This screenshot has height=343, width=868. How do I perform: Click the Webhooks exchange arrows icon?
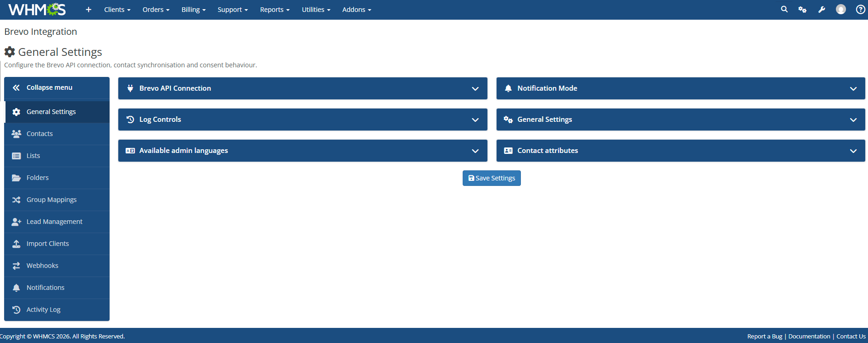[16, 266]
